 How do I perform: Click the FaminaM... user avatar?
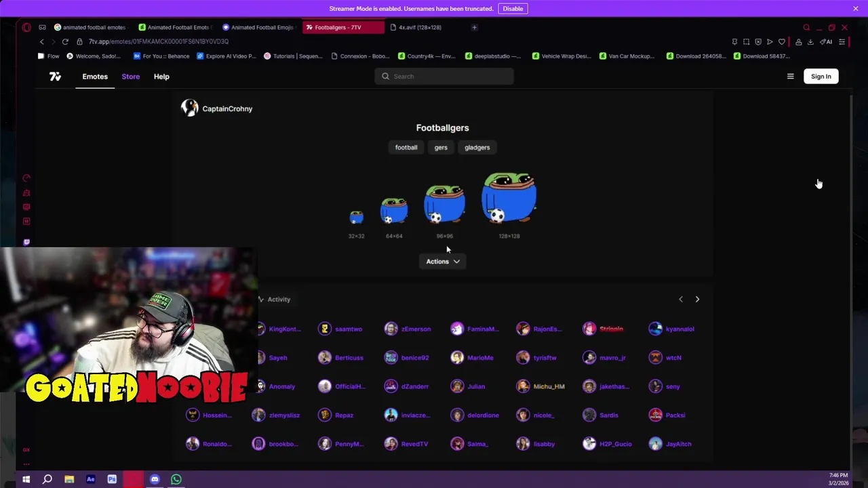pyautogui.click(x=457, y=329)
